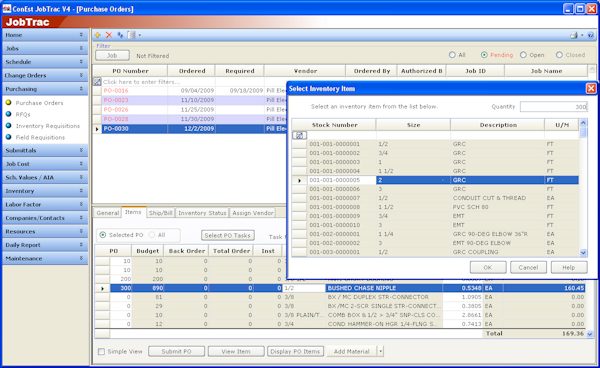
Task: Click the Display PO Items button
Action: (295, 351)
